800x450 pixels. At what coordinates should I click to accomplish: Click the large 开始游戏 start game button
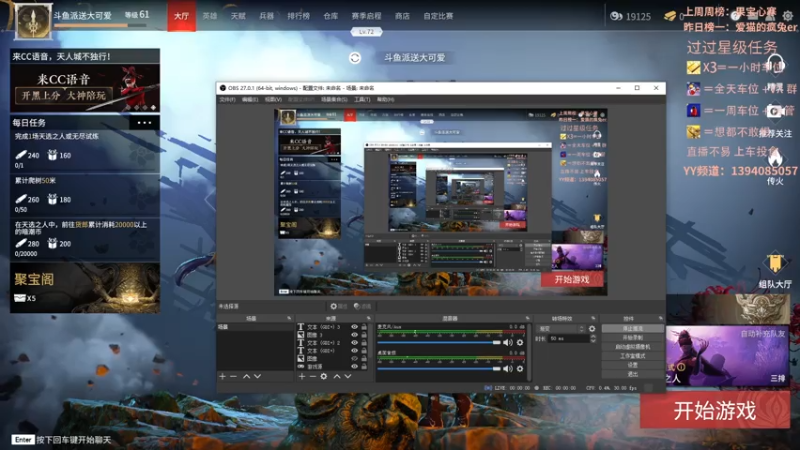[715, 411]
